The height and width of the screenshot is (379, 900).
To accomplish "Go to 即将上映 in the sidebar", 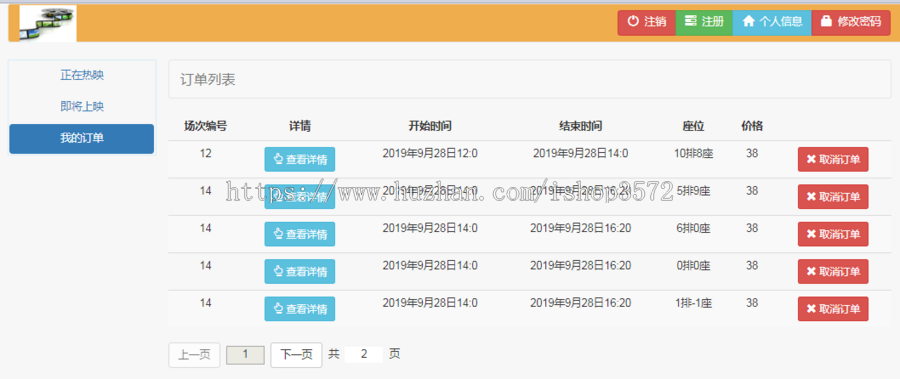I will point(82,106).
